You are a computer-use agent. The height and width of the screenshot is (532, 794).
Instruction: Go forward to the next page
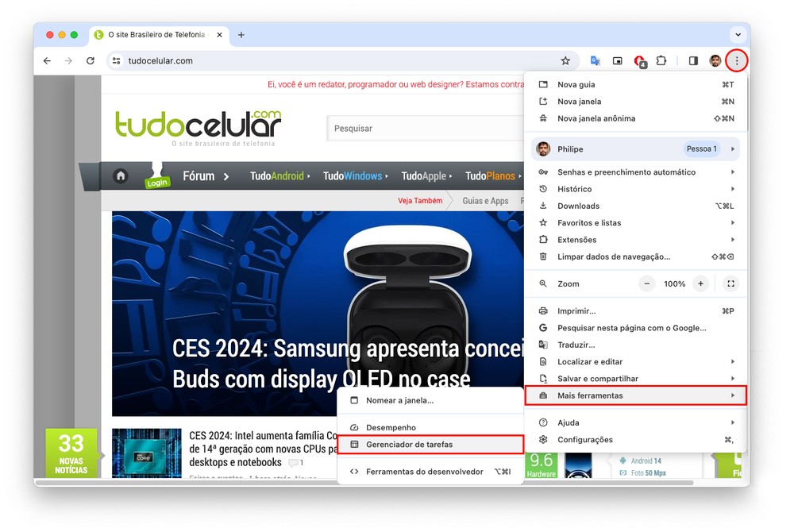68,60
